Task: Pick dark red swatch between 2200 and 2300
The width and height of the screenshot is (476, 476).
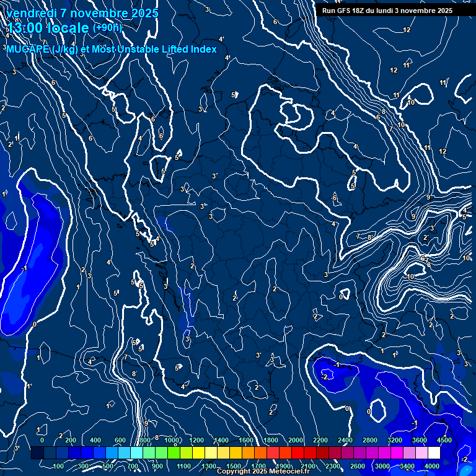Action: click(322, 452)
